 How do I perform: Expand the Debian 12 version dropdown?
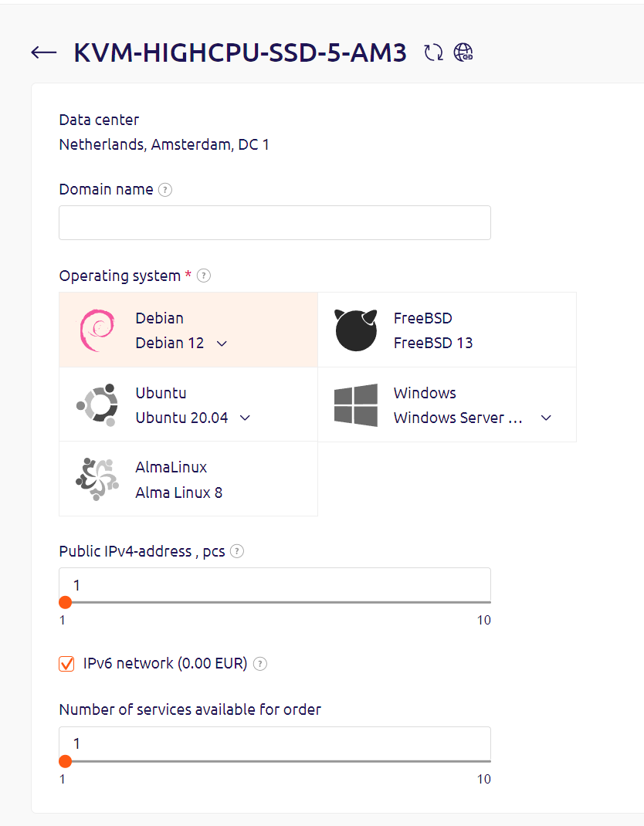[x=222, y=344]
